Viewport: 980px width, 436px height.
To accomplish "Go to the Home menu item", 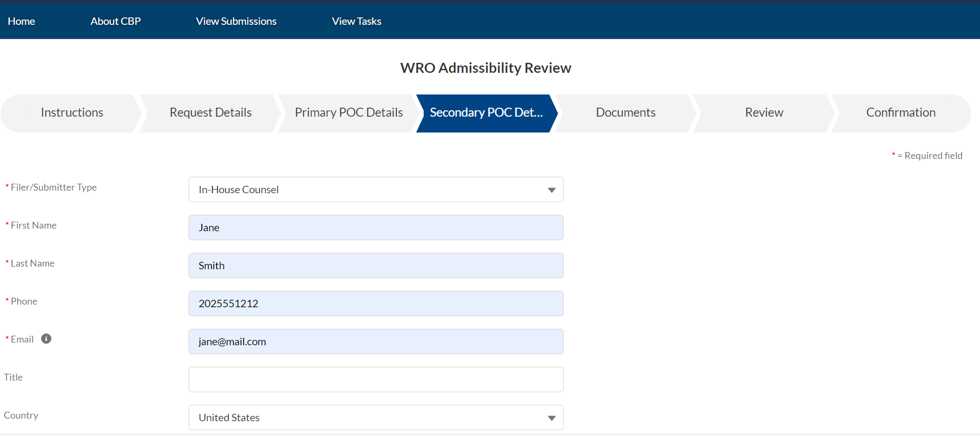I will [x=21, y=21].
